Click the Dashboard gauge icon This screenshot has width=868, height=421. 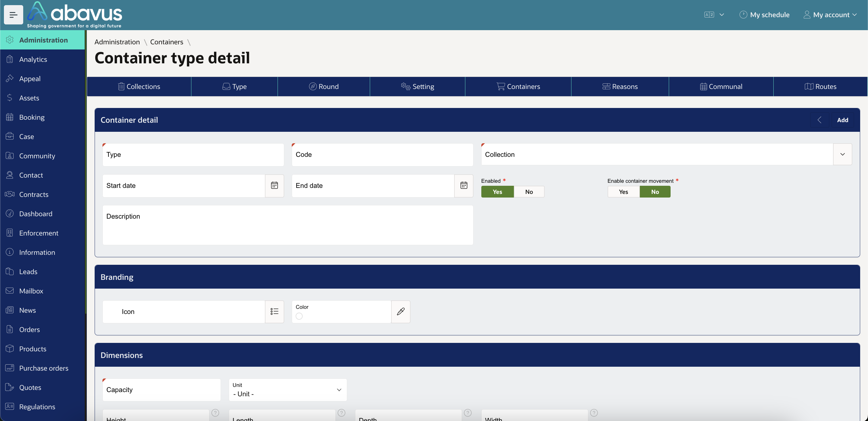point(10,214)
